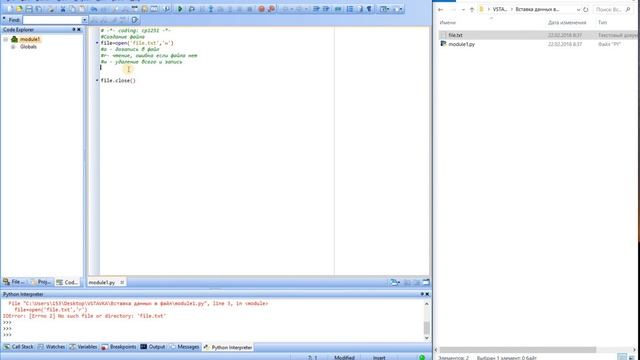Open the layouts toolbar dropdown
The width and height of the screenshot is (640, 360).
(x=384, y=9)
